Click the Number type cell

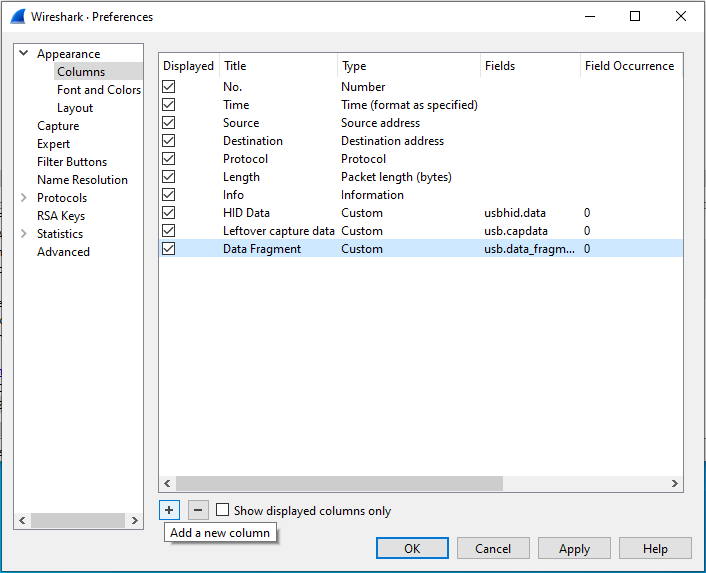point(363,86)
